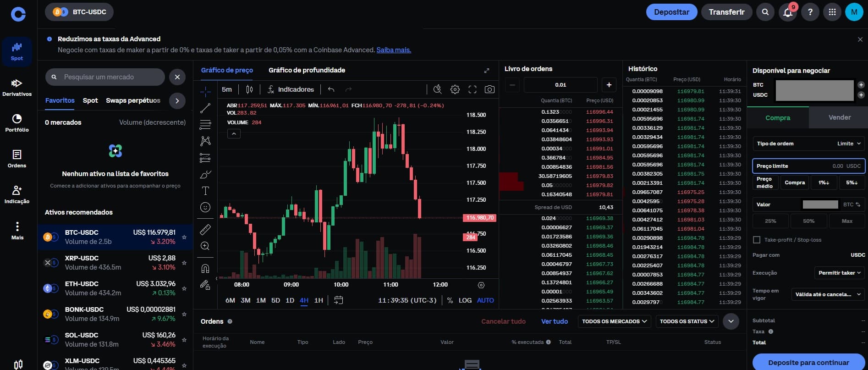
Task: Open the 5m interval selector
Action: tap(227, 89)
